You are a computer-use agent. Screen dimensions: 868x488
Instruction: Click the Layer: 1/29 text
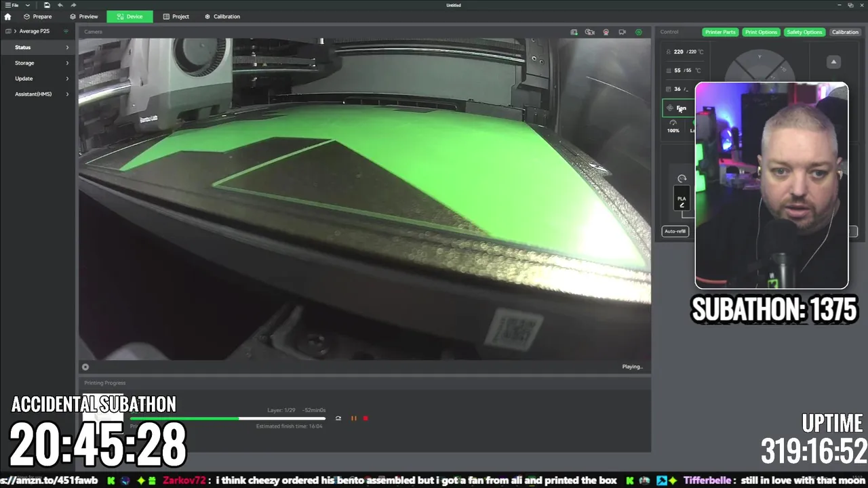pyautogui.click(x=281, y=410)
